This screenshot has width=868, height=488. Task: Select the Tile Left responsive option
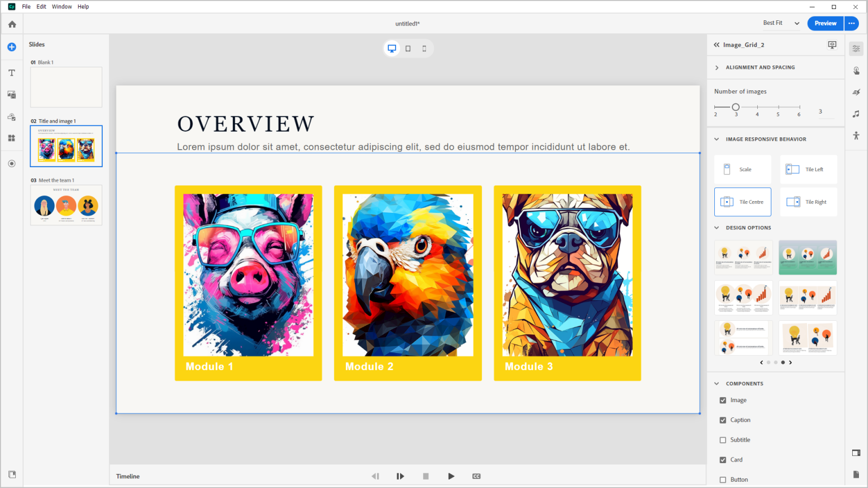click(x=808, y=169)
